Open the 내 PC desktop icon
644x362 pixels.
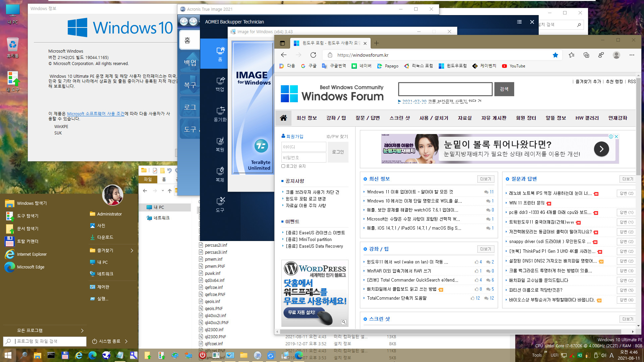tap(13, 14)
